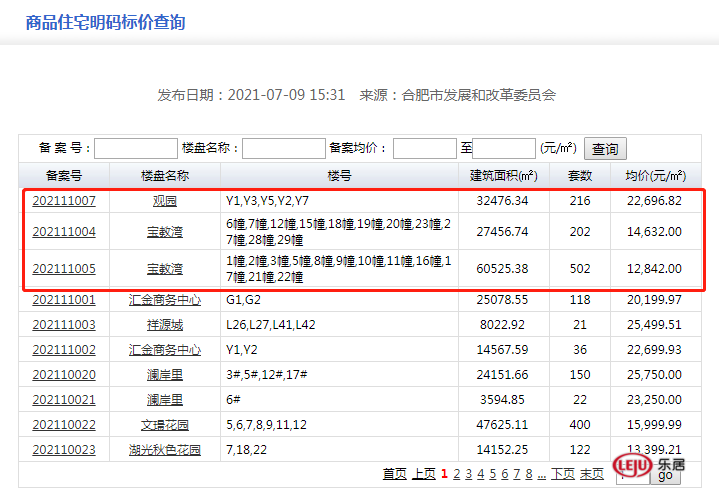Viewport: 719px width, 501px height.
Task: Go to 上页 previous page
Action: click(x=424, y=474)
